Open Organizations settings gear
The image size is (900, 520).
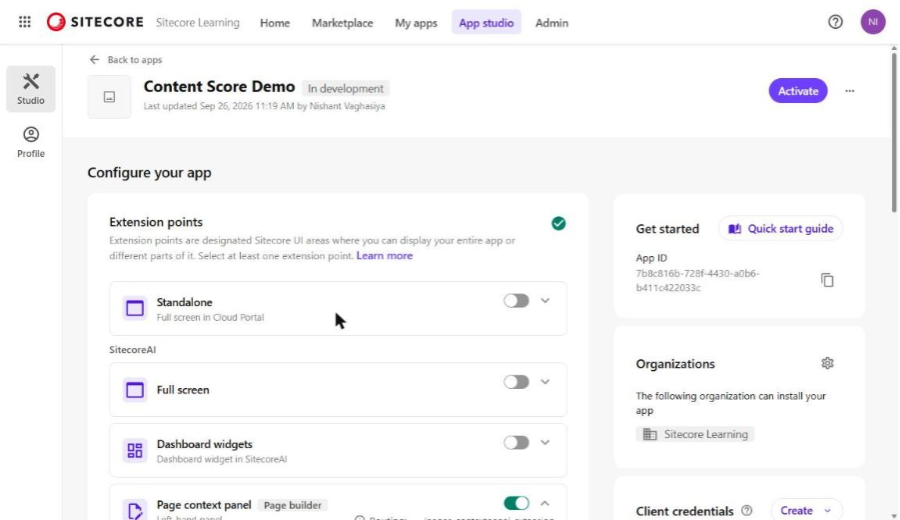pos(827,363)
